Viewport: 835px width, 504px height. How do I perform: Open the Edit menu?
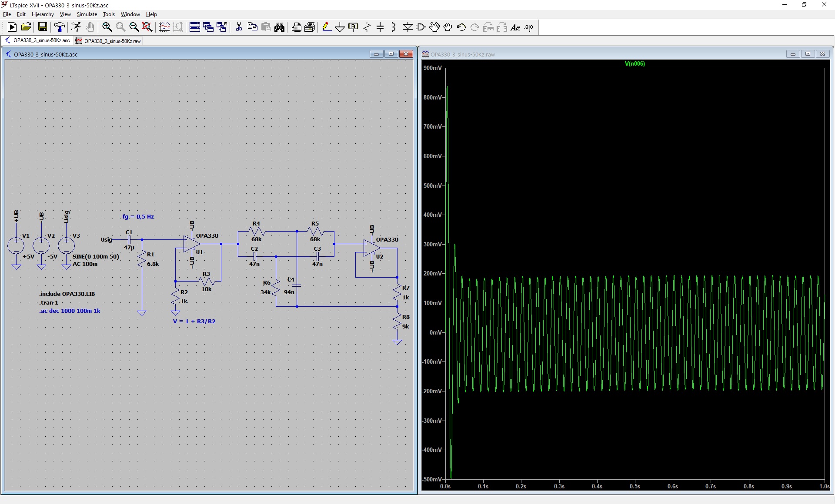click(x=21, y=14)
